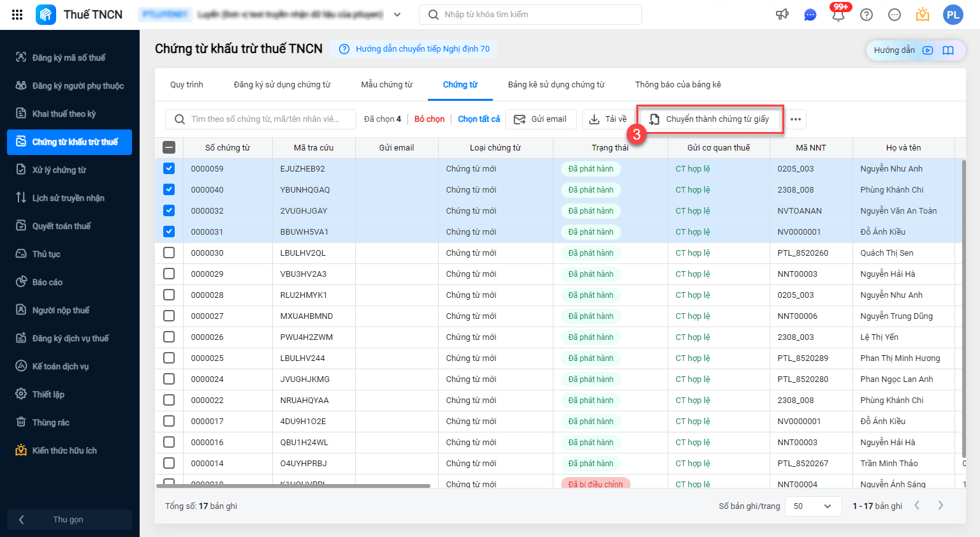Open Hướng dẫn chuyển tiếp Nghị định 70 link
The image size is (980, 537).
click(x=414, y=49)
